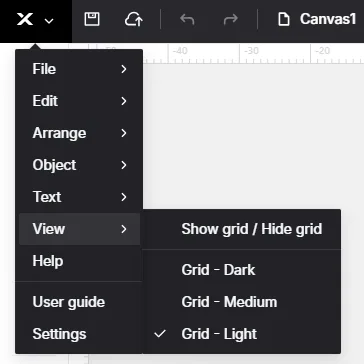Open the User guide link
Viewport: 364px width, 364px height.
(79, 302)
